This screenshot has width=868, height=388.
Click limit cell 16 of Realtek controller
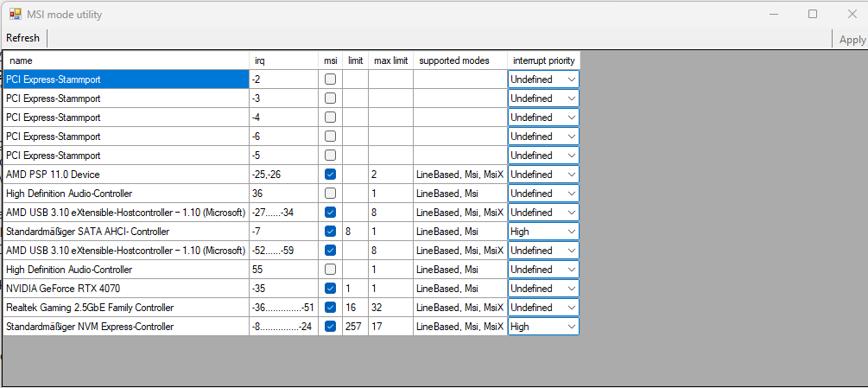pos(355,307)
